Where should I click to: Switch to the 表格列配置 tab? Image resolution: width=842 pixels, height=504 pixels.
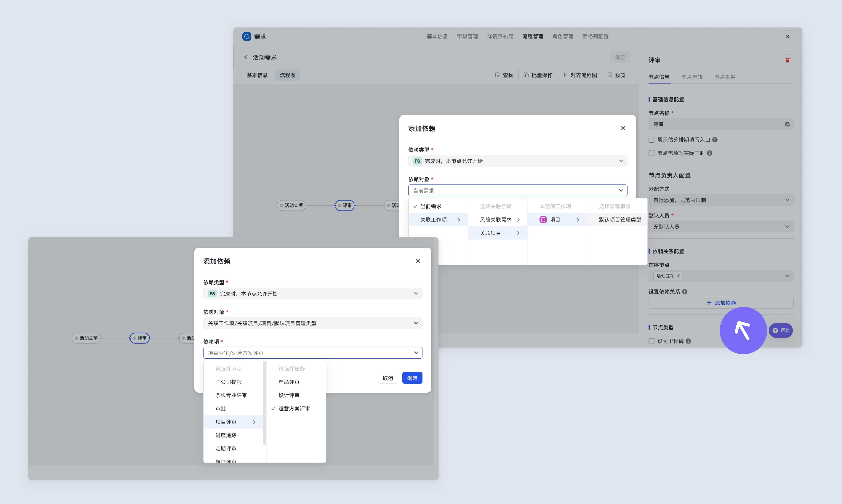(595, 36)
